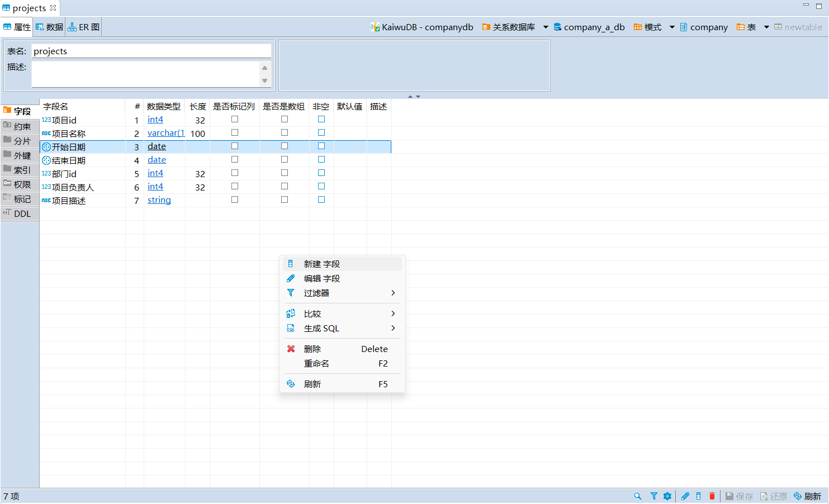Open the DDL section in left sidebar

(x=20, y=213)
